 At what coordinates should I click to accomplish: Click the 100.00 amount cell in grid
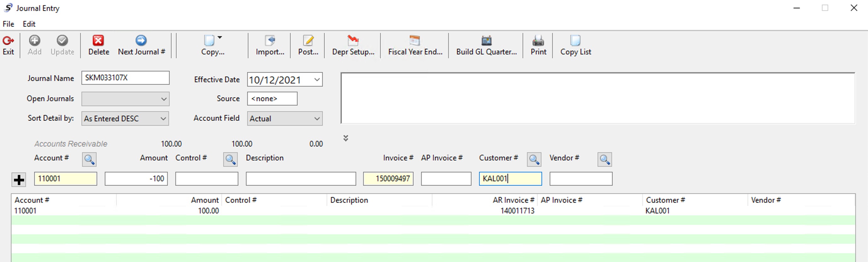pos(208,211)
